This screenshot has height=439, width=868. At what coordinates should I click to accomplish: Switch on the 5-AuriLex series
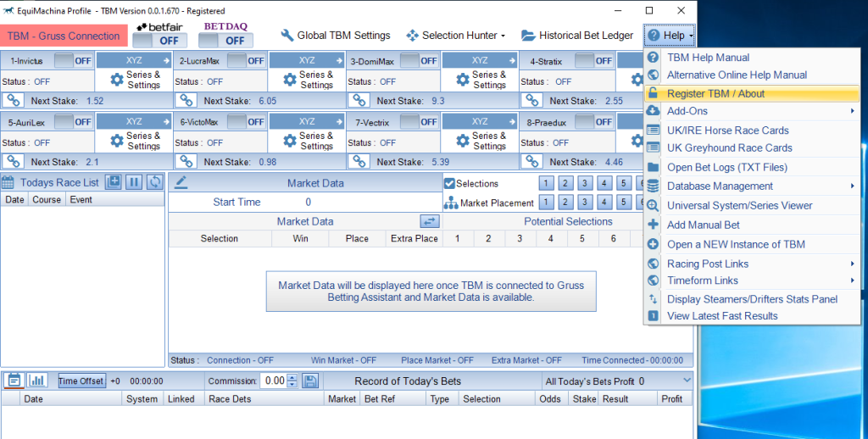73,122
